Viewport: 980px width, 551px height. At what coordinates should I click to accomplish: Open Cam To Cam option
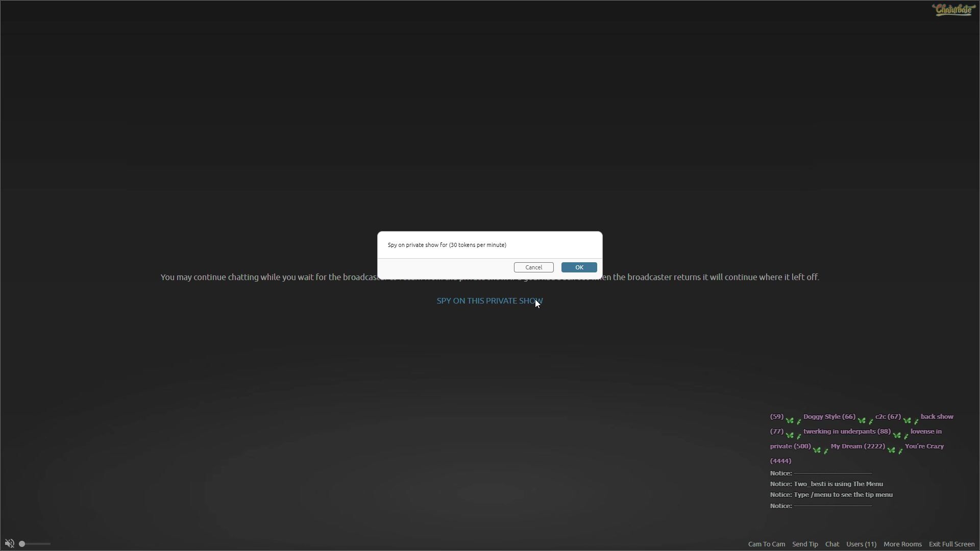[x=766, y=544]
